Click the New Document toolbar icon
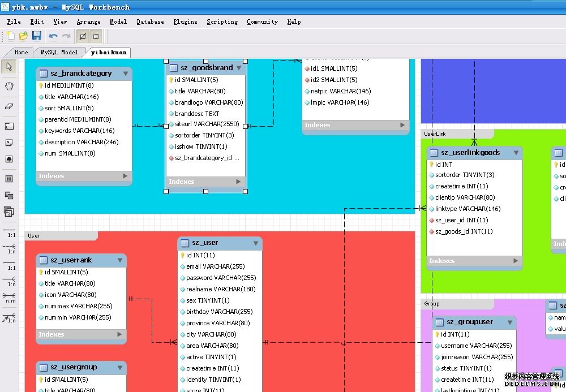The width and height of the screenshot is (566, 392). (x=10, y=36)
